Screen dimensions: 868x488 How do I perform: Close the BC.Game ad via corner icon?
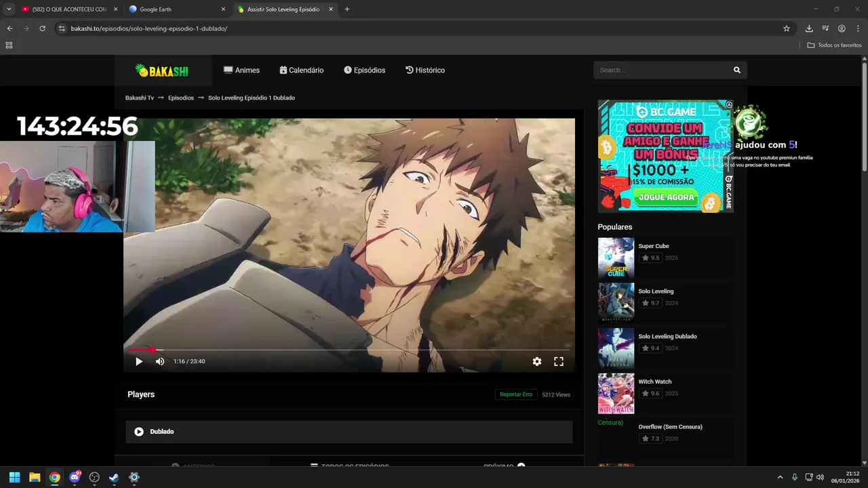(729, 104)
